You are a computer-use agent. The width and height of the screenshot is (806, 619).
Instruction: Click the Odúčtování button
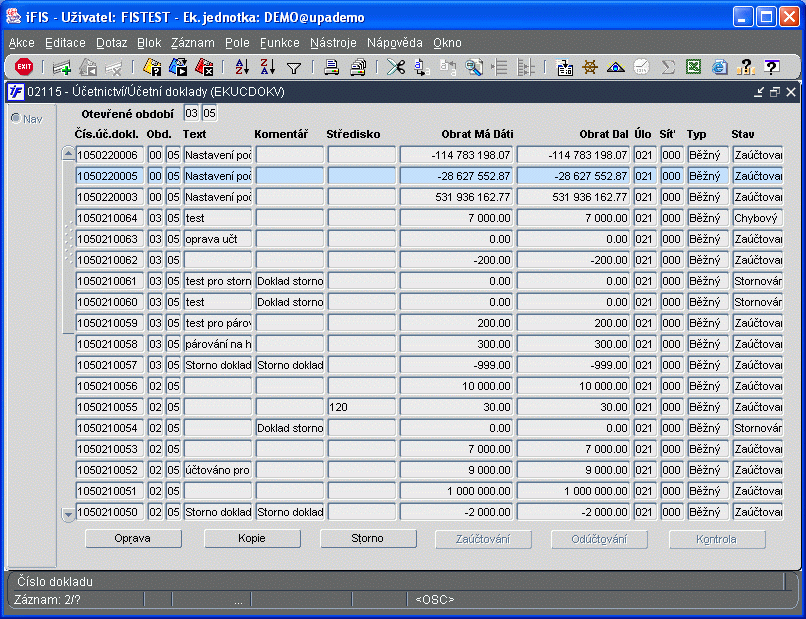click(599, 539)
